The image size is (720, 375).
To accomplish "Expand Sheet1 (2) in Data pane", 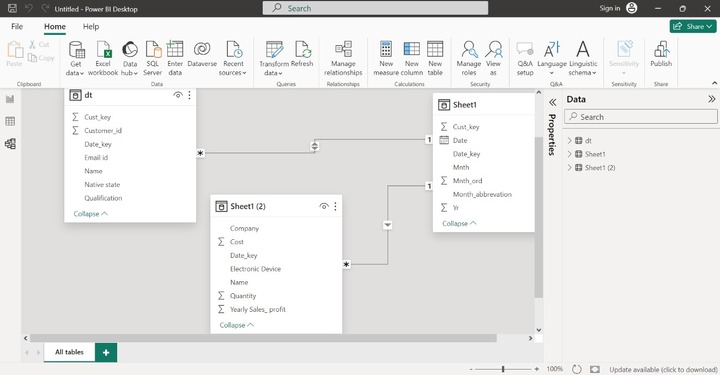I will pos(569,168).
